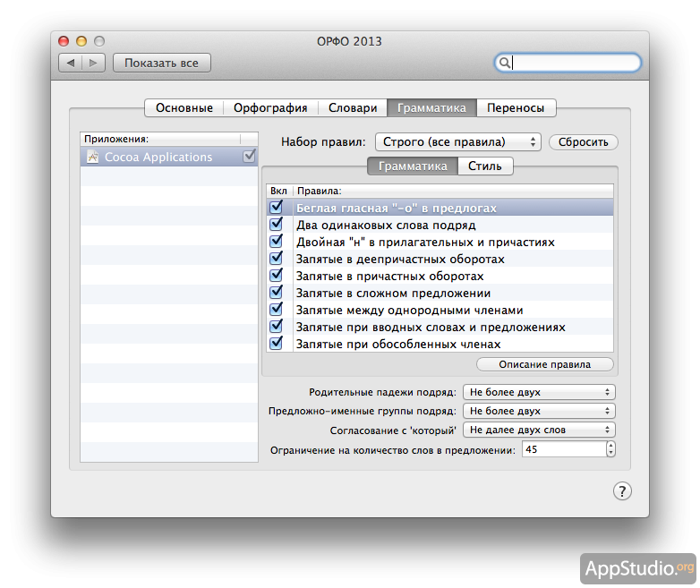This screenshot has width=700, height=588.
Task: Select rule text Запятые в деепричастных оборотах
Action: (x=400, y=259)
